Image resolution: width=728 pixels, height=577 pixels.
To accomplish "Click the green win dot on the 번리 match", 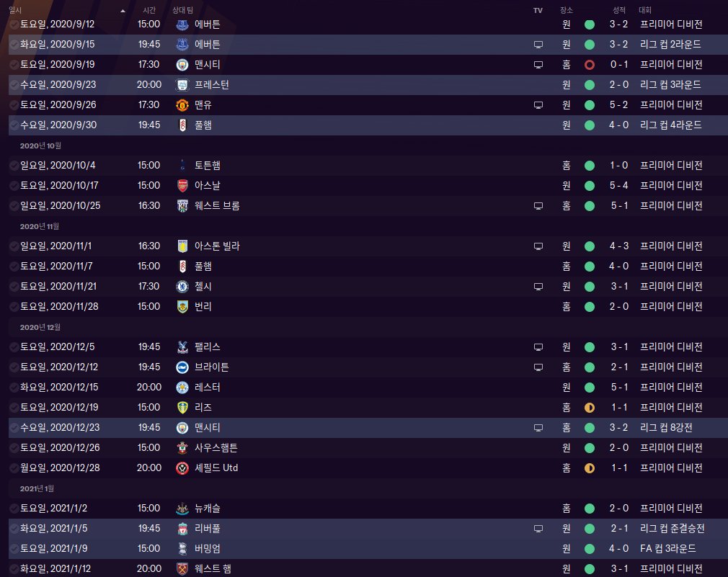I will 590,306.
